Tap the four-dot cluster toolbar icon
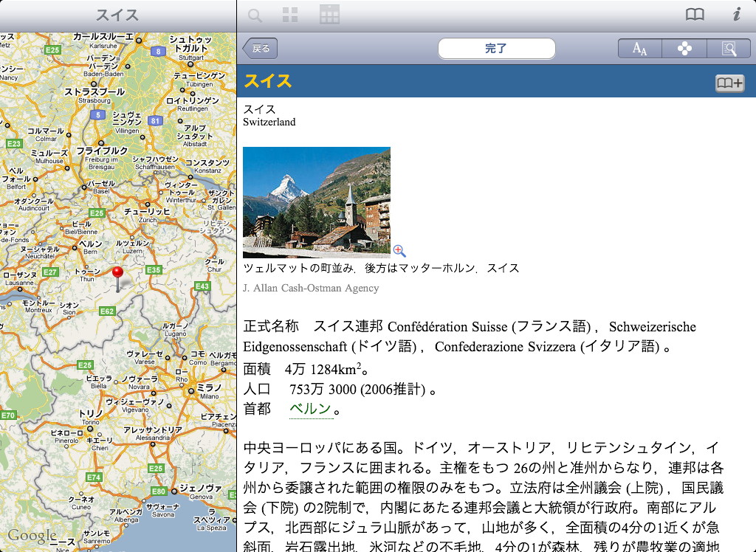This screenshot has width=756, height=552. tap(685, 49)
